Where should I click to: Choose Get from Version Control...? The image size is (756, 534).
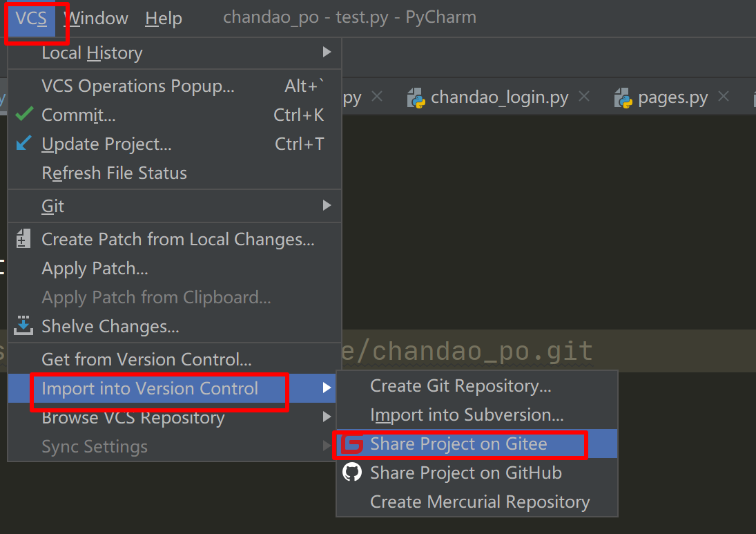[x=146, y=359]
